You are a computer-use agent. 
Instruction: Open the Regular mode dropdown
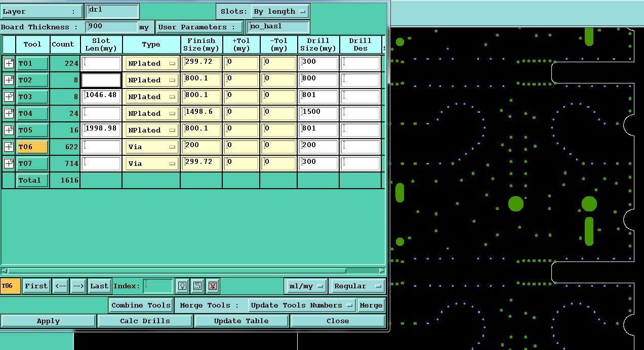tap(357, 286)
